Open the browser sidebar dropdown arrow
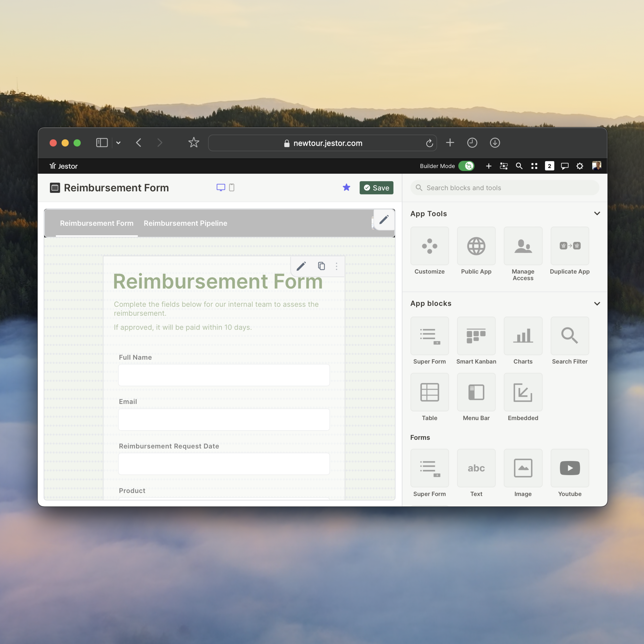The height and width of the screenshot is (644, 644). 118,143
